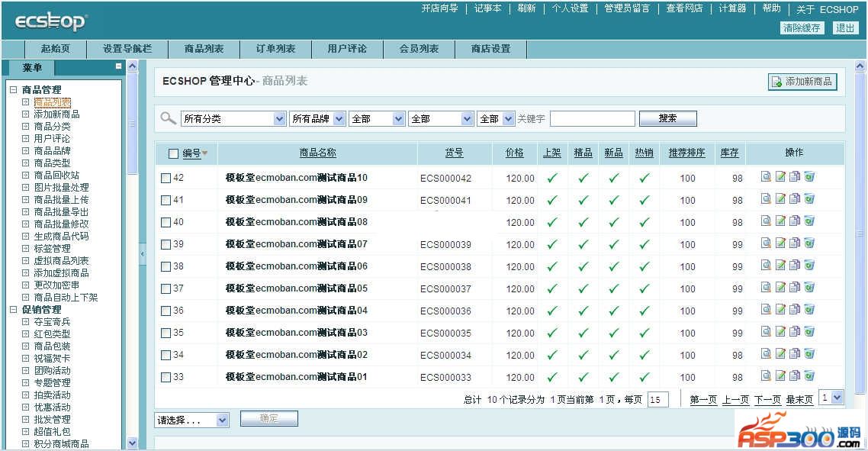Switch to the 订单列表 tab
The width and height of the screenshot is (868, 451).
(x=275, y=49)
